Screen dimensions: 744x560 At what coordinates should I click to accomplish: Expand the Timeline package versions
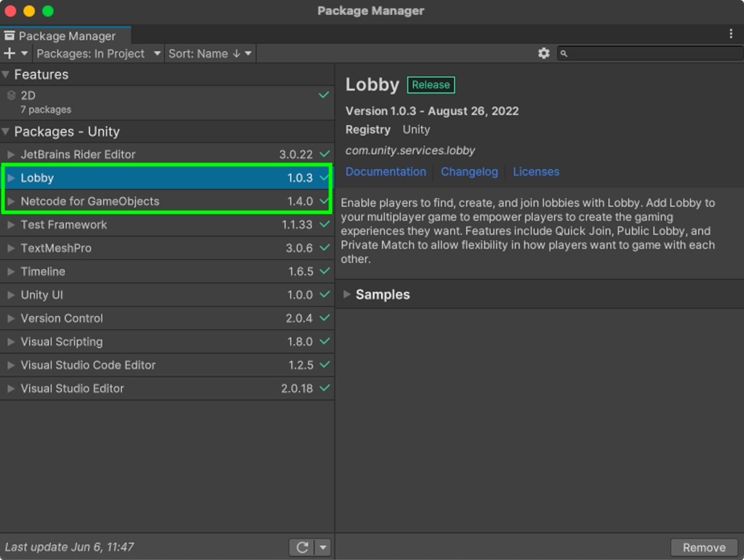pos(11,272)
